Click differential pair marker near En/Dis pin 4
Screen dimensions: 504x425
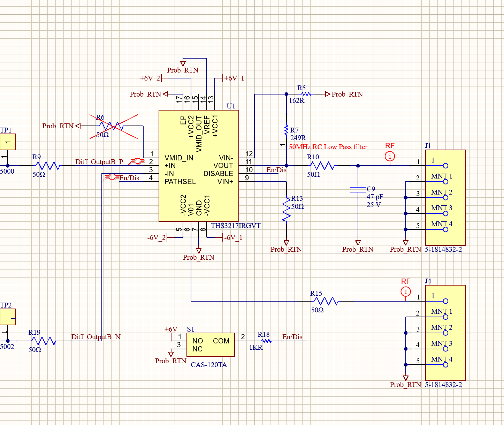(111, 177)
